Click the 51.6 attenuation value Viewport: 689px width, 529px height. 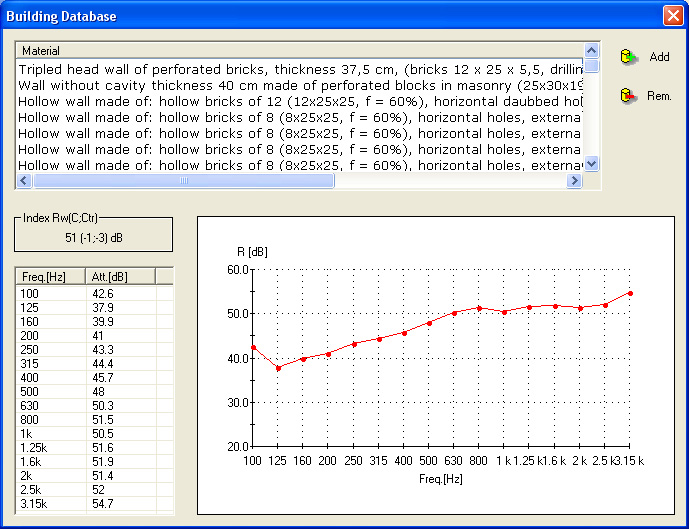[x=103, y=448]
